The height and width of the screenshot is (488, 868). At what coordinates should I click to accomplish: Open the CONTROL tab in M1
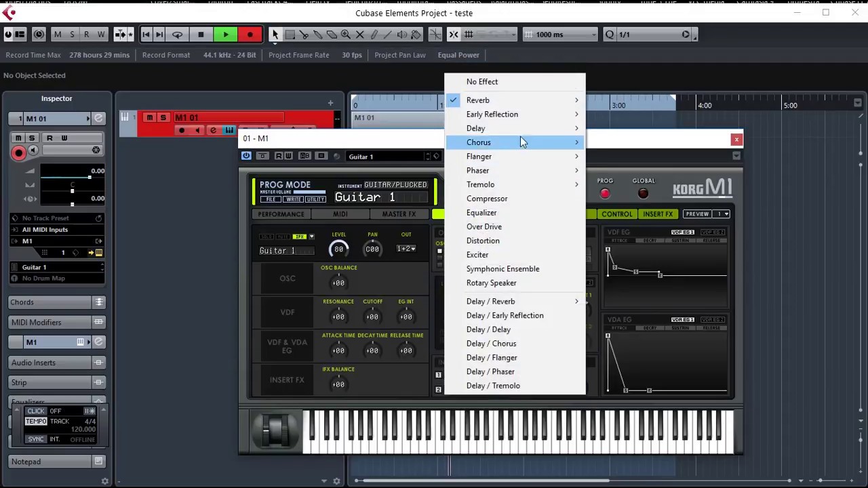click(x=617, y=214)
